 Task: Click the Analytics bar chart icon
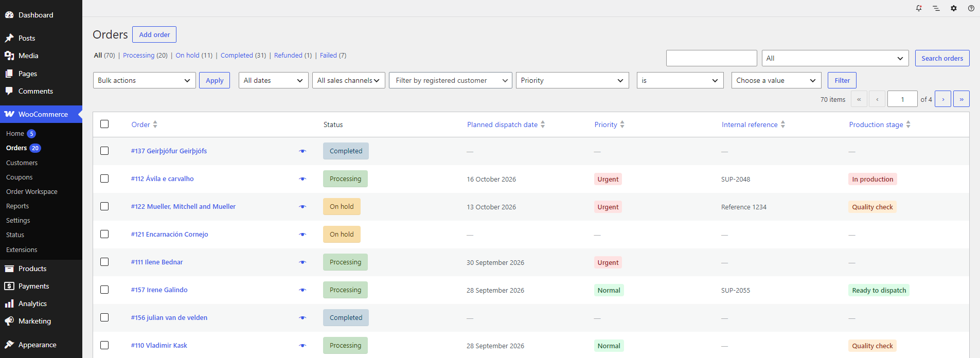(x=9, y=303)
